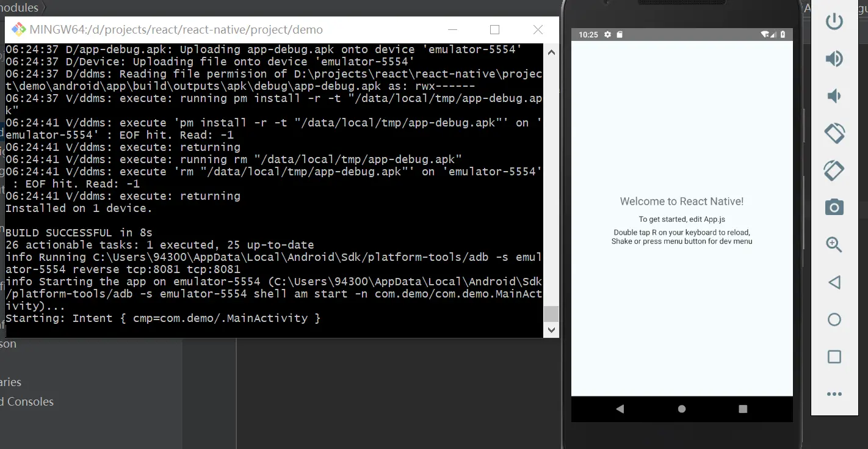Click the emulator power button icon
This screenshot has height=449, width=868.
[x=834, y=21]
